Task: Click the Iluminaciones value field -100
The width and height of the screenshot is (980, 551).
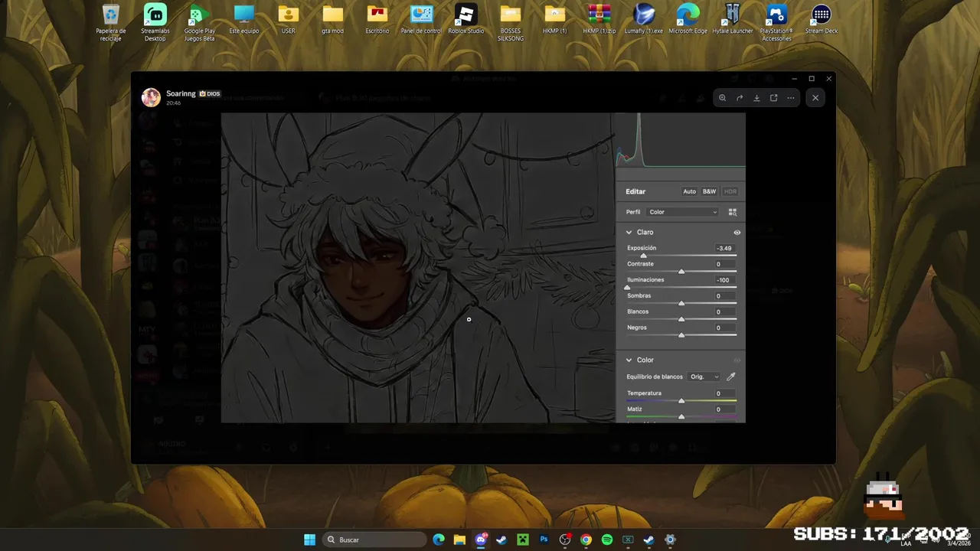Action: 724,280
